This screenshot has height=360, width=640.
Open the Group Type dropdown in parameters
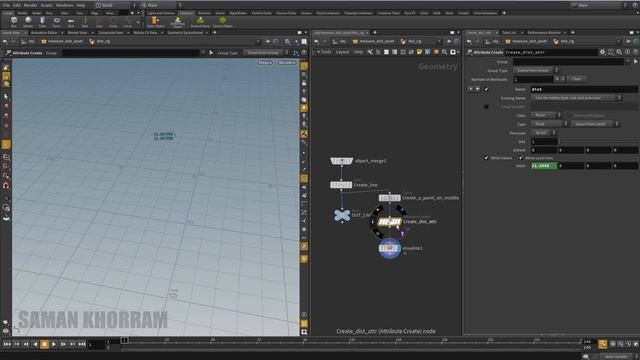pyautogui.click(x=536, y=71)
